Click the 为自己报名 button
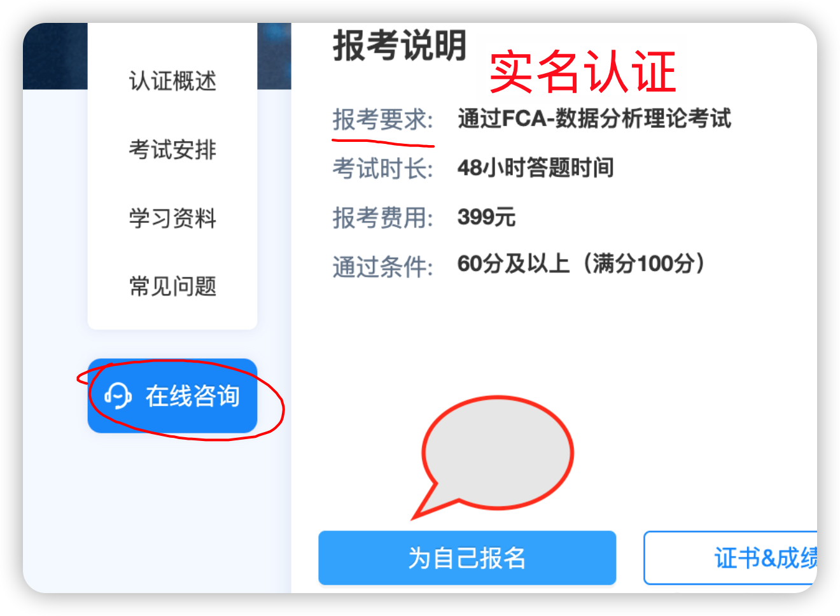This screenshot has width=840, height=616. 467,557
